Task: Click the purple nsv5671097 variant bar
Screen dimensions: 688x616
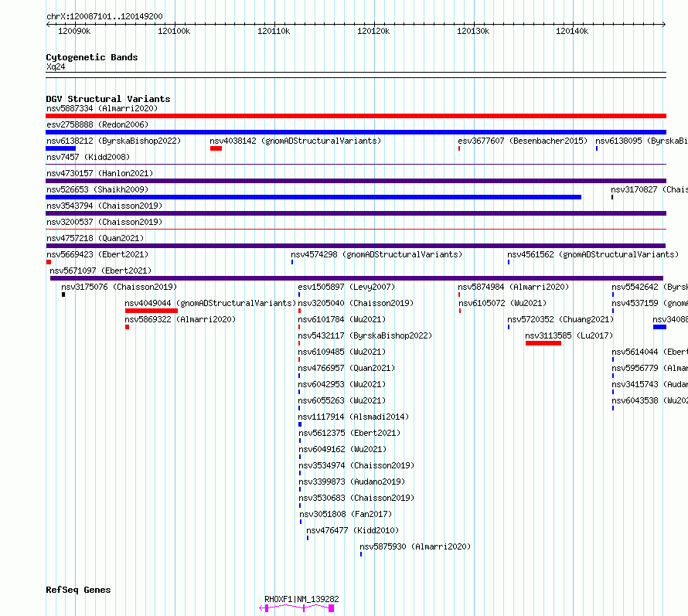Action: pos(356,278)
